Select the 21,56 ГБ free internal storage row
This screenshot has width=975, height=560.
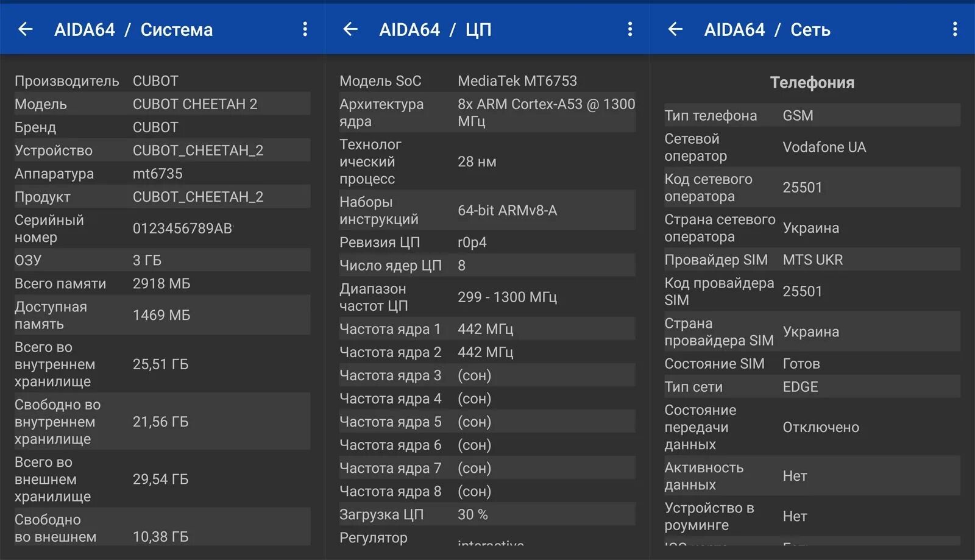(x=162, y=422)
